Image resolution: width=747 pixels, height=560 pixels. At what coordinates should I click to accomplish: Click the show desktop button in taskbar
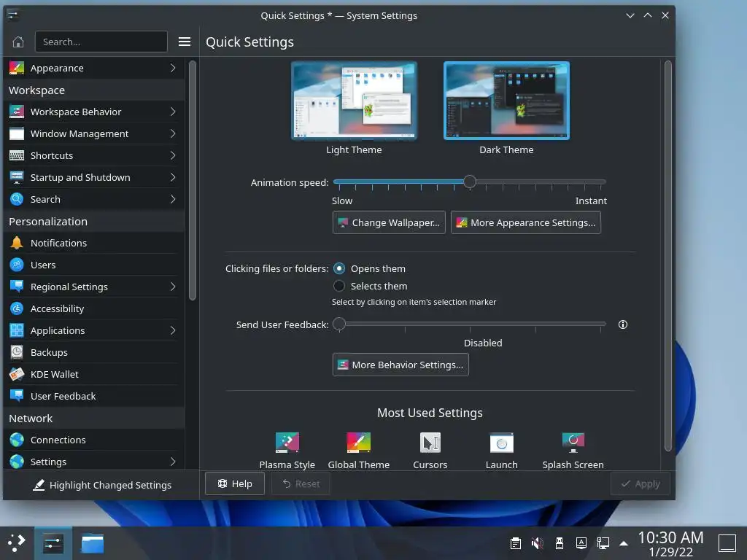click(727, 543)
